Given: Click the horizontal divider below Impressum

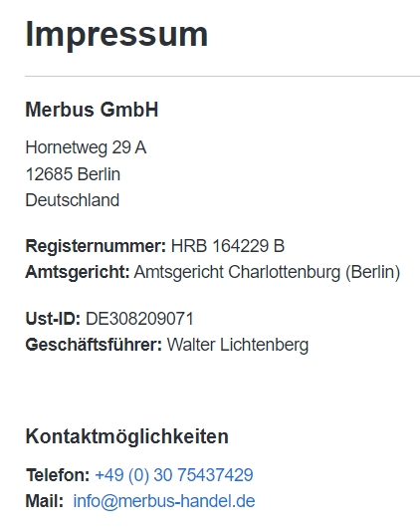Looking at the screenshot, I should (222, 77).
